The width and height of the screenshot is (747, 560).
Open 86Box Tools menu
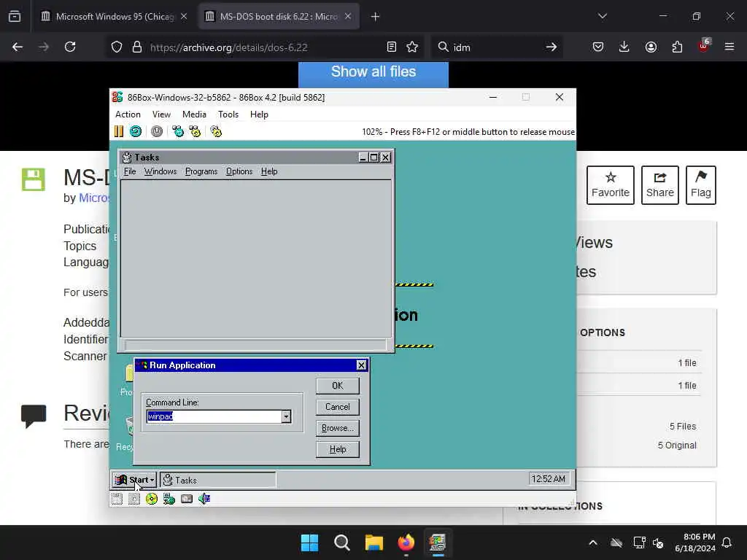coord(228,114)
